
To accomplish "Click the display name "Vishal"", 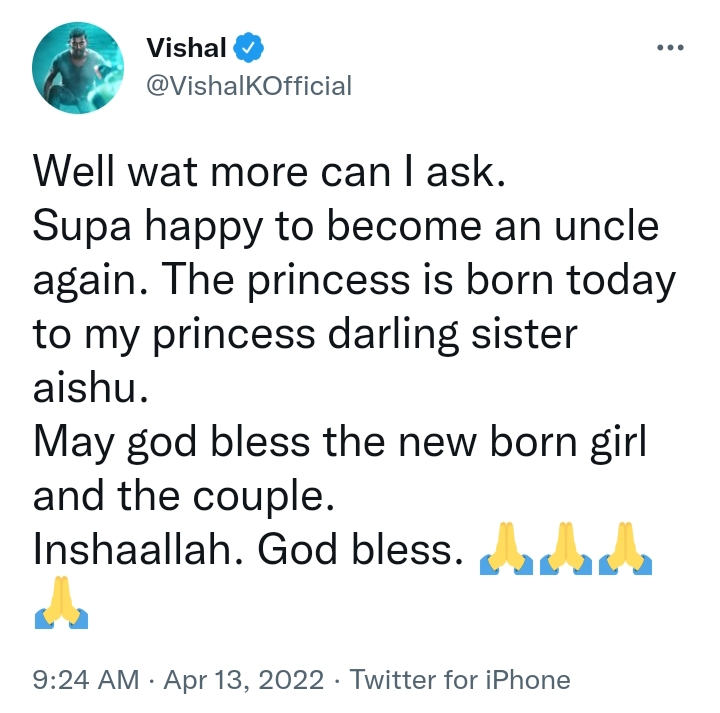I will (186, 48).
